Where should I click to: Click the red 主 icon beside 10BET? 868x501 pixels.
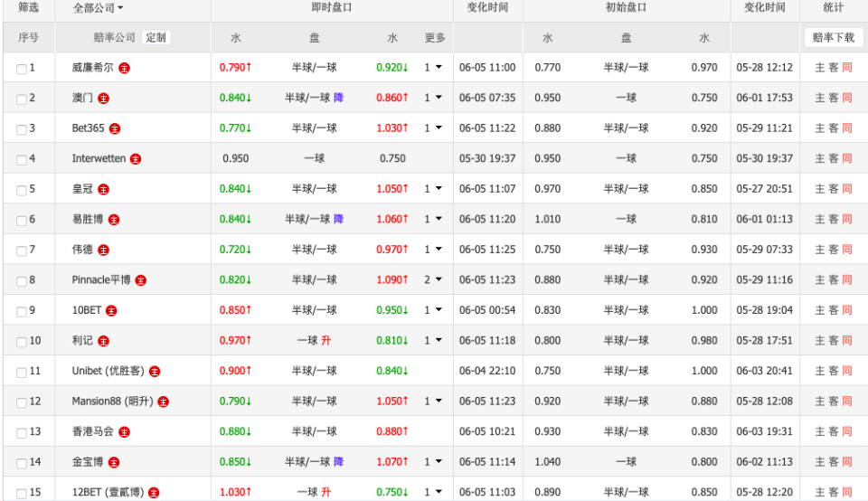111,310
